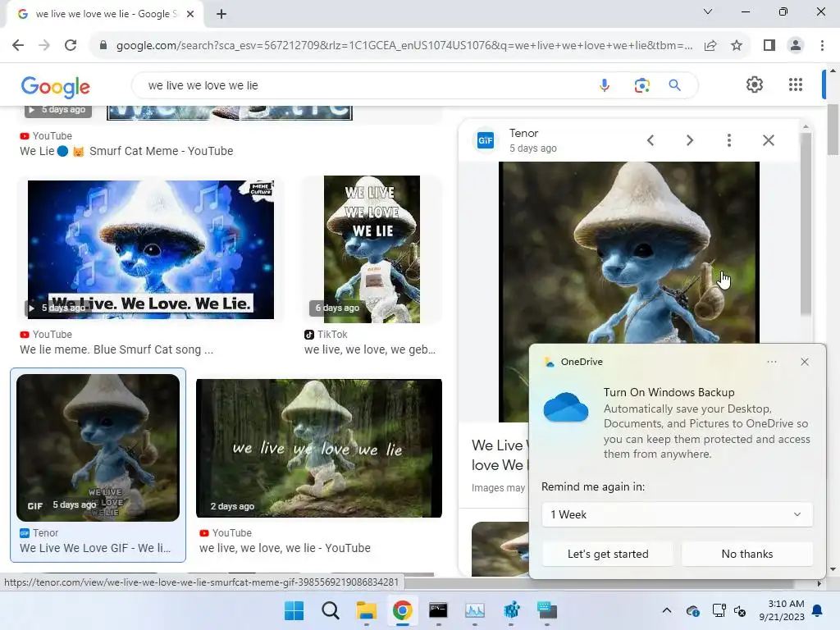
Task: Open the new tab plus button
Action: 221,14
